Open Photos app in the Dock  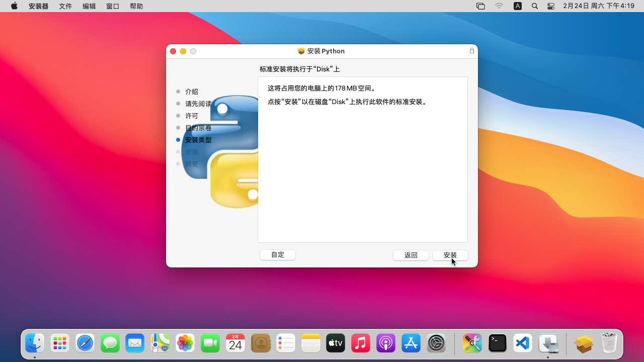[185, 343]
